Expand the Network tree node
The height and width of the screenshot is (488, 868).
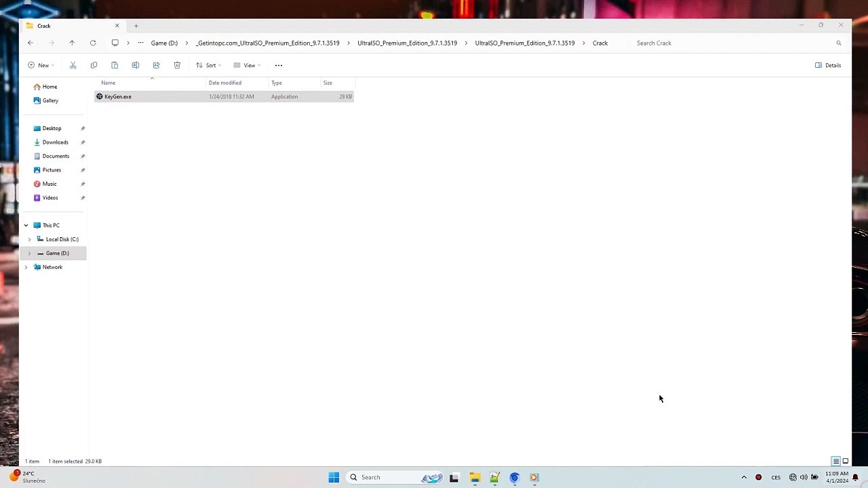pos(26,267)
